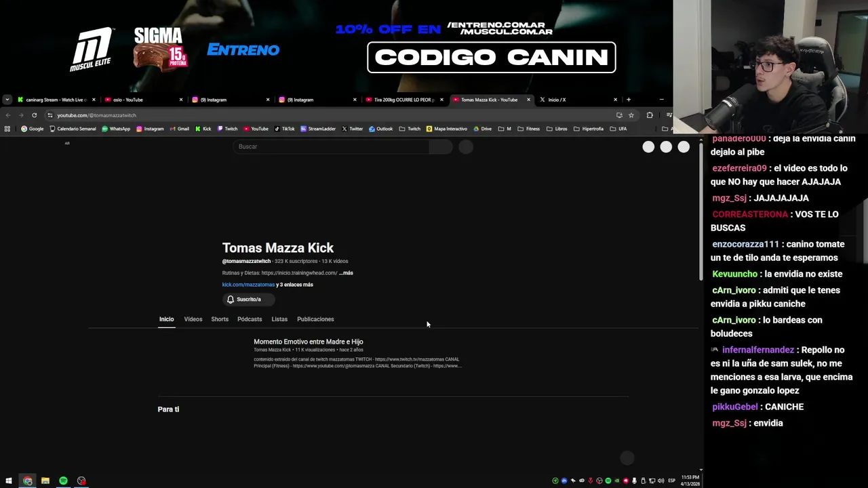Image resolution: width=868 pixels, height=488 pixels.
Task: Open the kick.com/mazzatomas link
Action: tap(248, 285)
